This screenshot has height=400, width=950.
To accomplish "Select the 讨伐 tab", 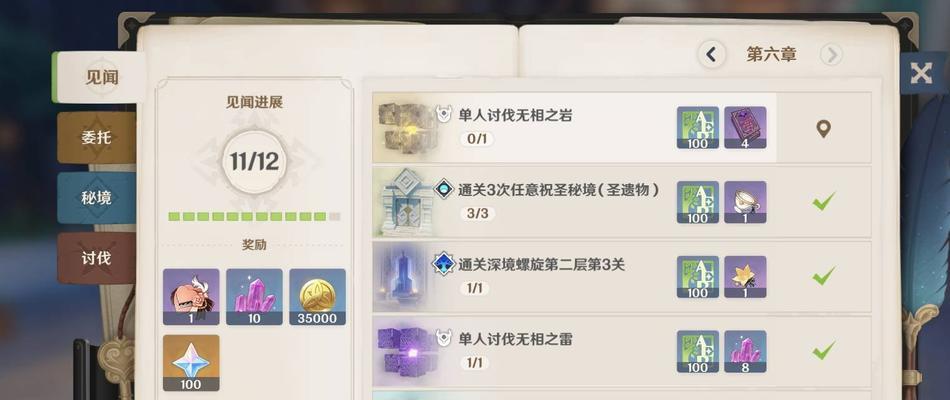I will click(x=96, y=258).
